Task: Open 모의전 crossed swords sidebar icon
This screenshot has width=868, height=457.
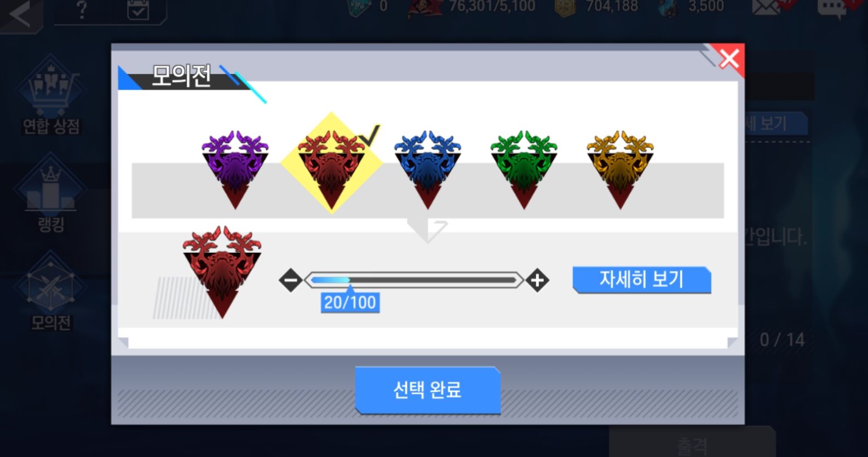Action: click(50, 291)
